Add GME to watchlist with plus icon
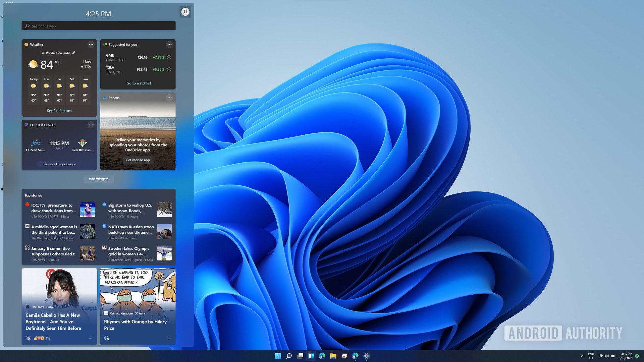Screen dimensions: 644x362 (x=169, y=57)
